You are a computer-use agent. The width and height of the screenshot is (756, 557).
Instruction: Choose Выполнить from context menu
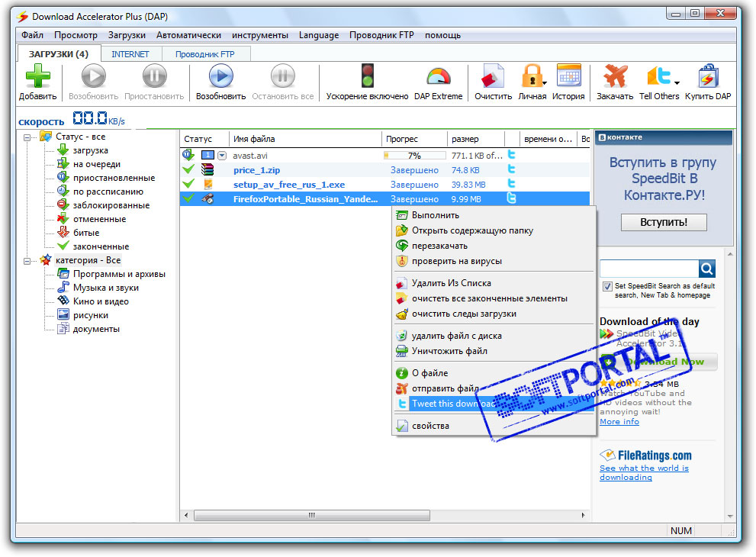(494, 215)
